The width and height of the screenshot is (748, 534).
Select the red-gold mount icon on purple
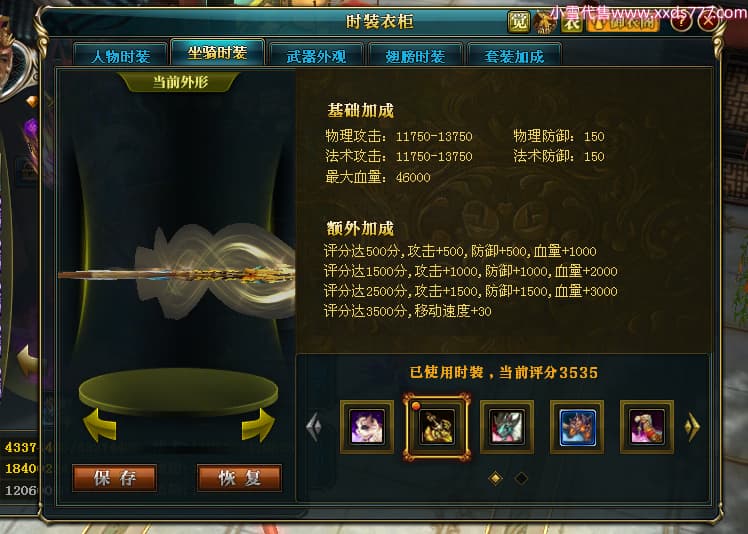pyautogui.click(x=647, y=427)
